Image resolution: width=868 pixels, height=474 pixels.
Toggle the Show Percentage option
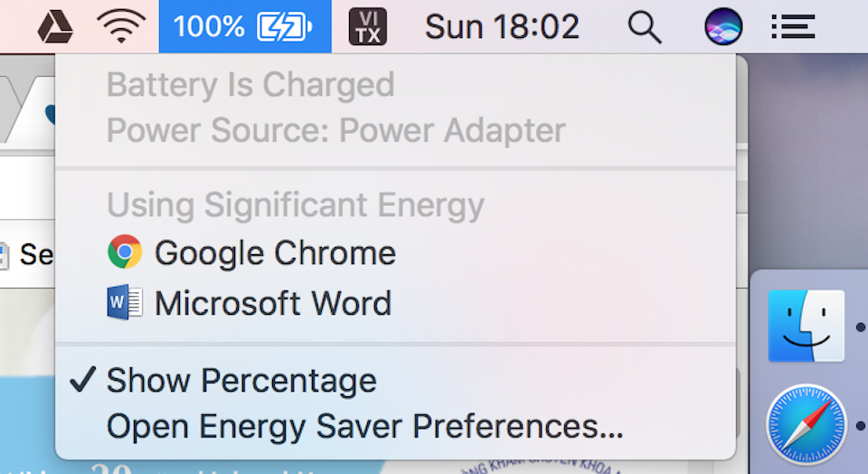click(x=241, y=381)
